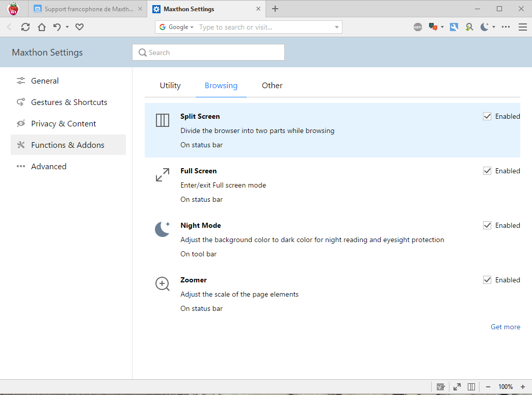Click the Maxthon strawberry avatar icon

click(x=13, y=9)
